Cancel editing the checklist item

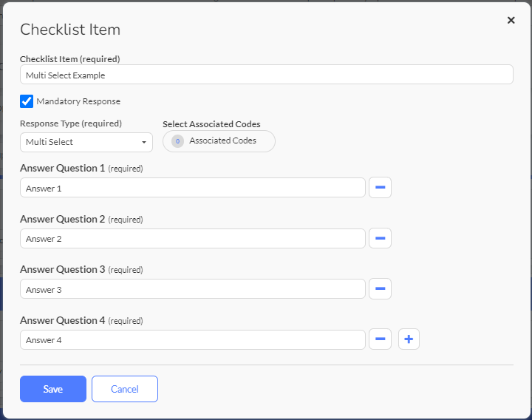(125, 389)
